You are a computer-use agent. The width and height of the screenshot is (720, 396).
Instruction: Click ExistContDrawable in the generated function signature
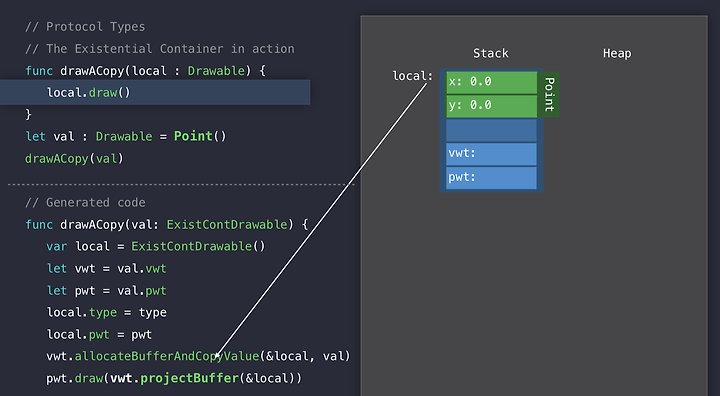(227, 225)
